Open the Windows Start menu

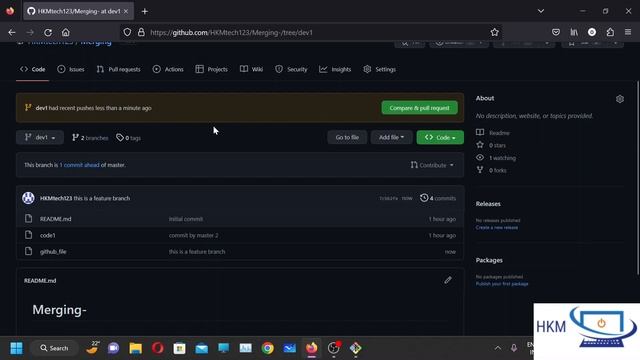(x=17, y=348)
